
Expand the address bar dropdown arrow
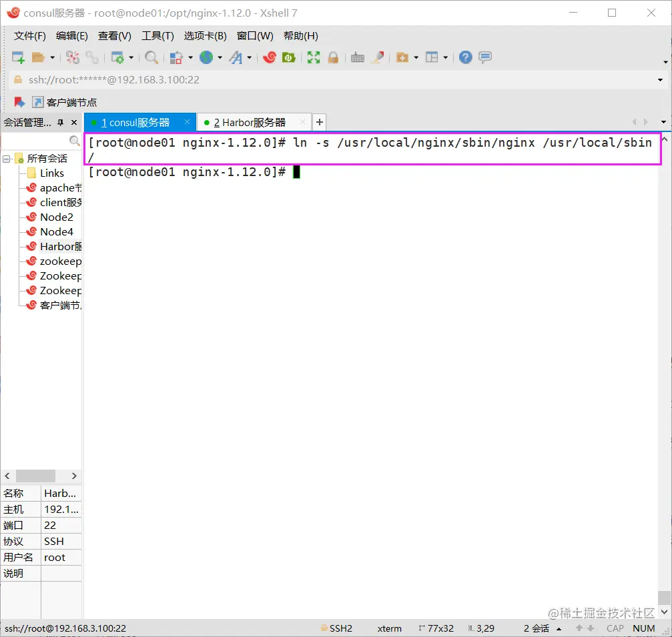click(661, 80)
